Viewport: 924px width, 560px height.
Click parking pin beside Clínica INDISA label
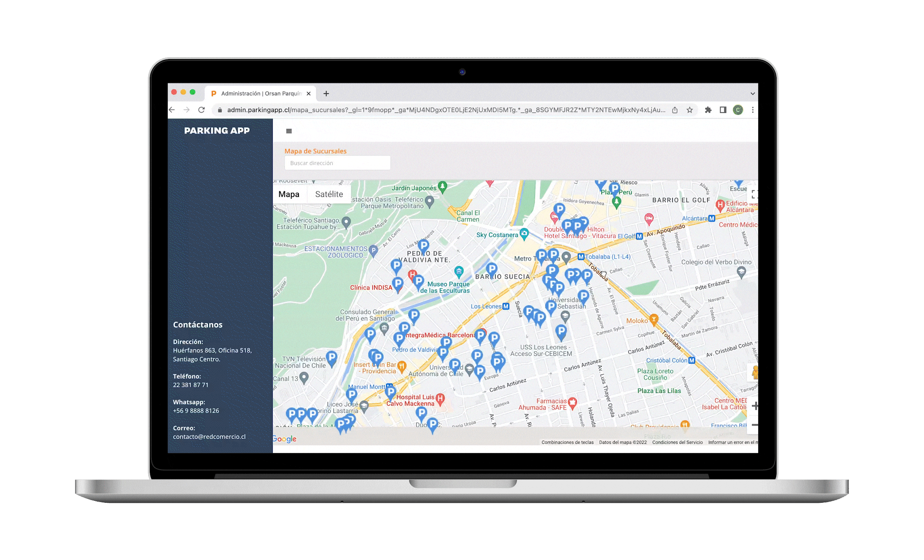tap(397, 284)
